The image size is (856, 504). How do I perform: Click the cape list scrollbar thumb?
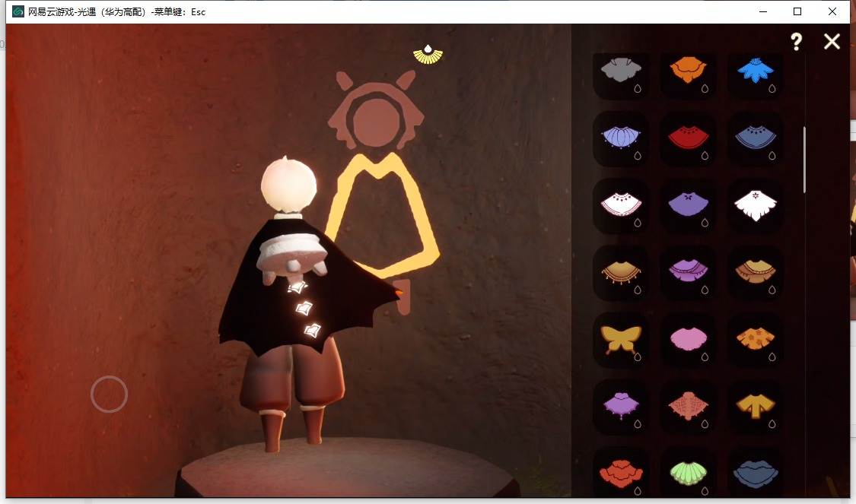tap(804, 160)
